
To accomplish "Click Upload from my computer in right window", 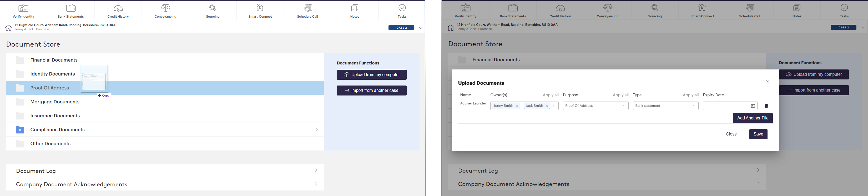I will [x=814, y=74].
